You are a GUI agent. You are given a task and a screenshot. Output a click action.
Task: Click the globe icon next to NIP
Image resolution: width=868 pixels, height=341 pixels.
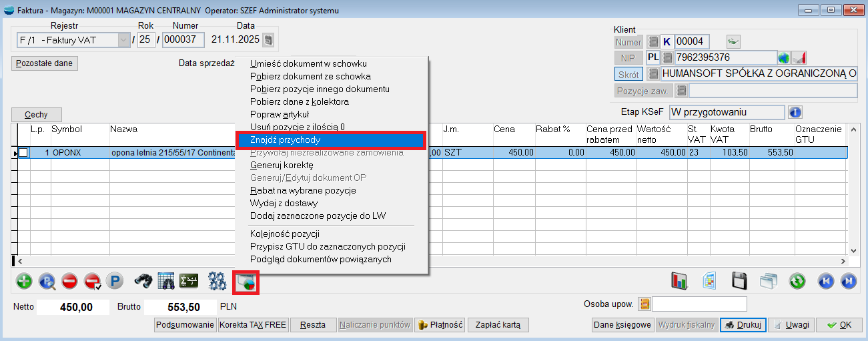point(785,58)
